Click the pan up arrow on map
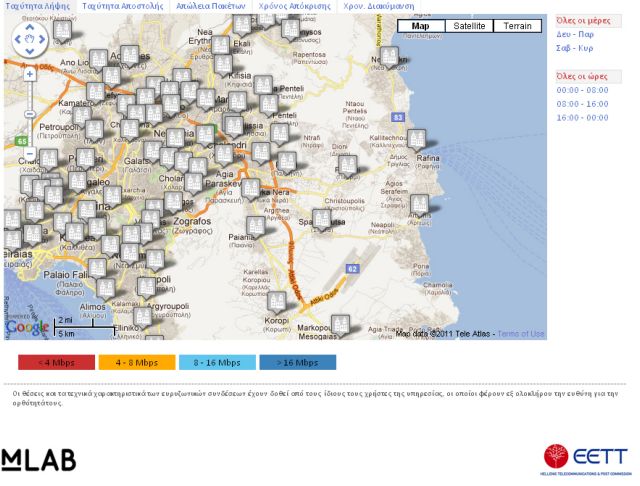Viewport: 640px width, 486px height. pyautogui.click(x=30, y=27)
